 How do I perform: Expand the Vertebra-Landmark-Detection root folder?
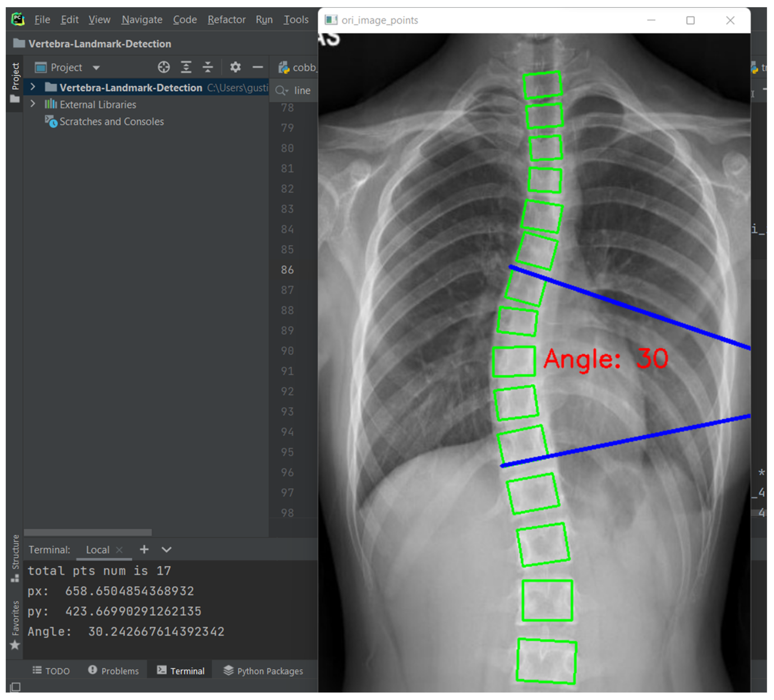(33, 87)
